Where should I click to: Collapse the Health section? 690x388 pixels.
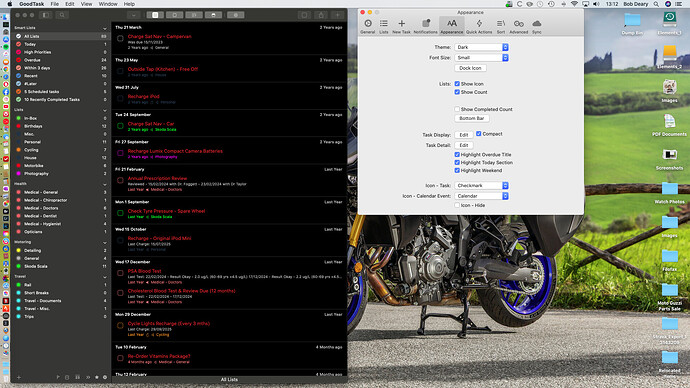point(105,185)
